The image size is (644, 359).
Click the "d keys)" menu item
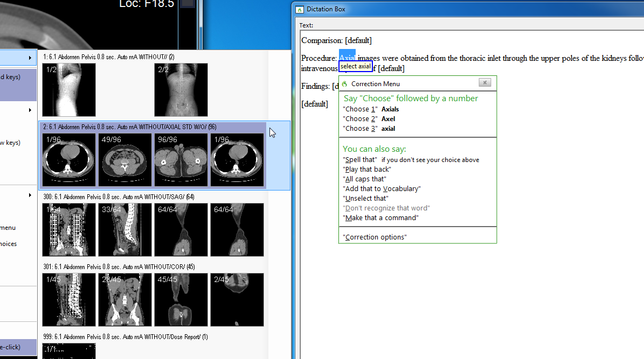11,77
